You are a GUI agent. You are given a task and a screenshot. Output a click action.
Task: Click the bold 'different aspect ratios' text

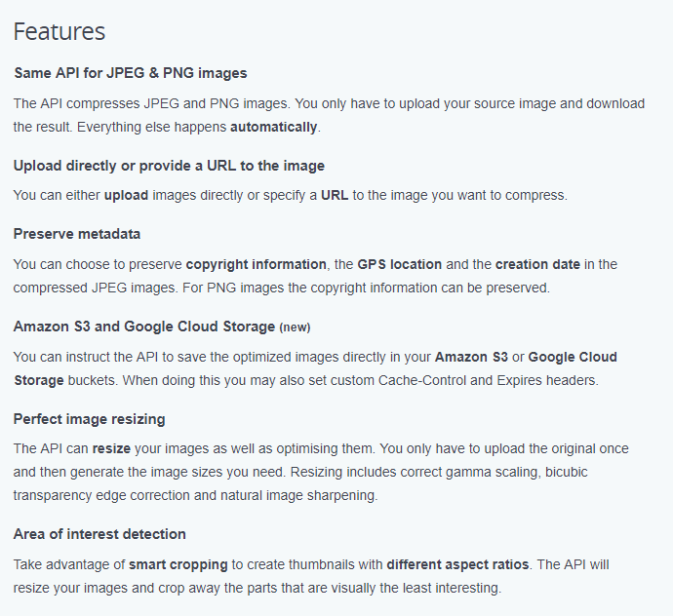tap(457, 565)
